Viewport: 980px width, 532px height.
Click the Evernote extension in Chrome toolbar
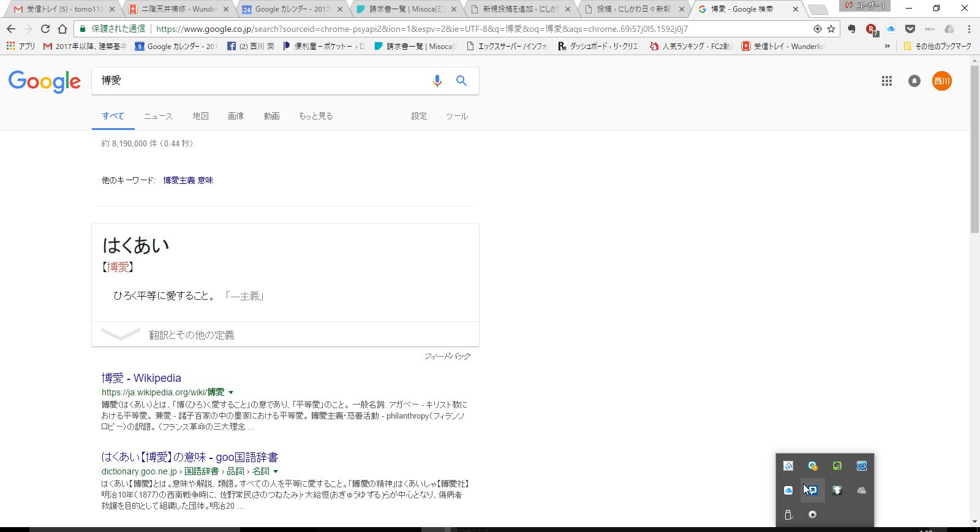(x=851, y=29)
